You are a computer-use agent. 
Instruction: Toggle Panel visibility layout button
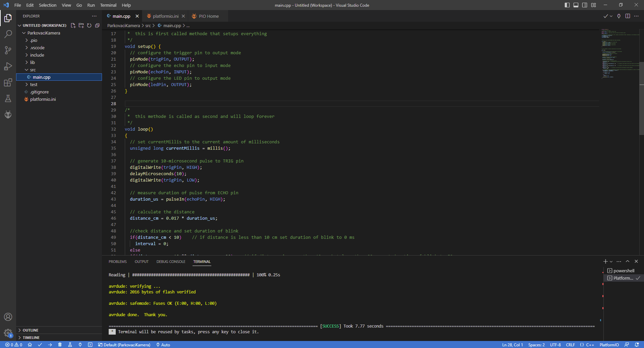(576, 5)
